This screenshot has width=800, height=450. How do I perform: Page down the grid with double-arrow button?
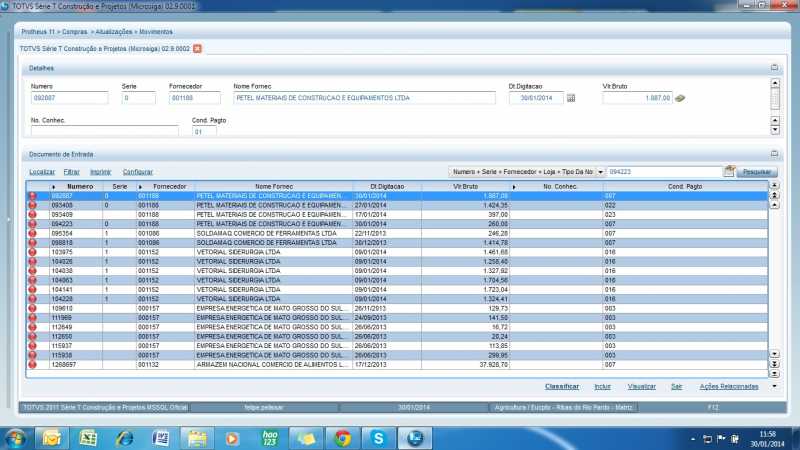click(774, 364)
